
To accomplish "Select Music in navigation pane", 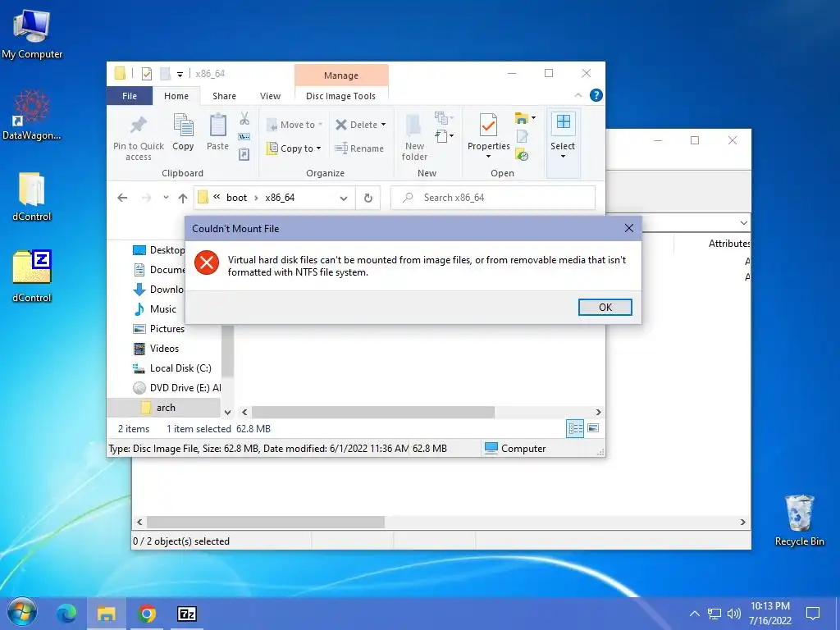I will click(x=163, y=309).
